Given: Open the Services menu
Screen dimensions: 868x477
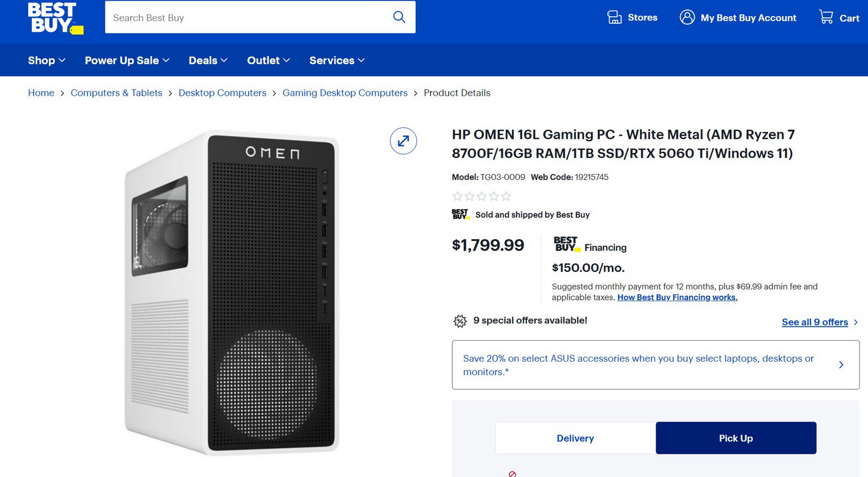Looking at the screenshot, I should click(337, 60).
